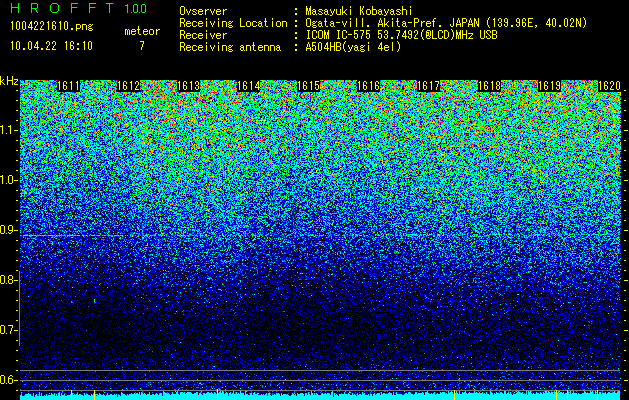Click the 0.6 frequency axis label
The image size is (629, 400).
click(x=7, y=380)
